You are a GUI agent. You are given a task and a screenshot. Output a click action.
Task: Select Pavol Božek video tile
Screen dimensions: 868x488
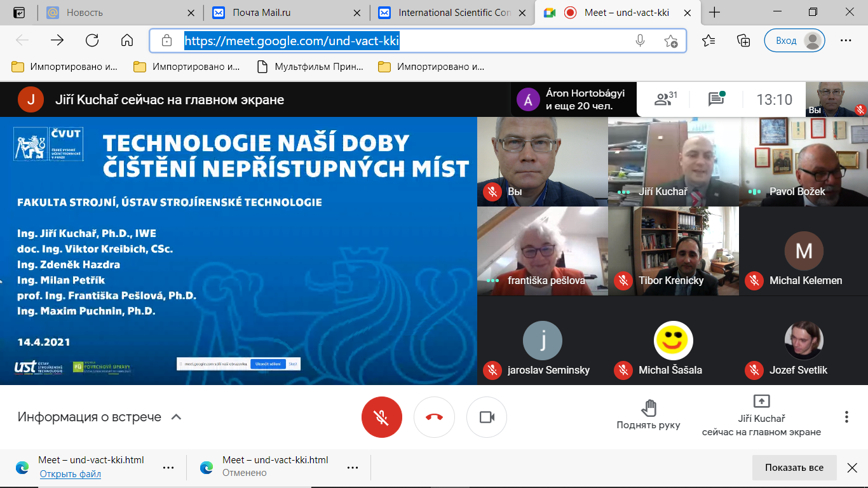pyautogui.click(x=804, y=161)
